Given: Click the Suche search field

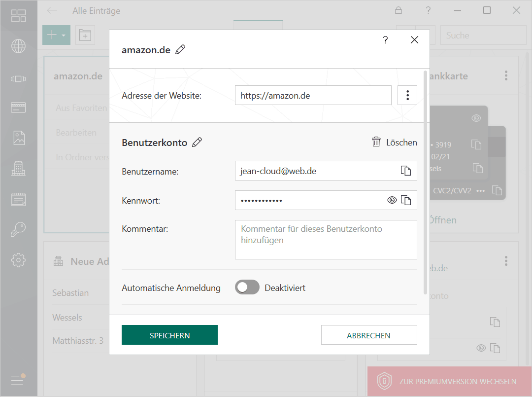Looking at the screenshot, I should [x=483, y=35].
